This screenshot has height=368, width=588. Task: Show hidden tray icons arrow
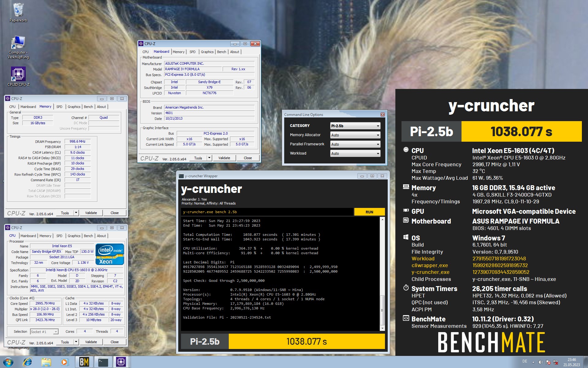[x=533, y=362]
